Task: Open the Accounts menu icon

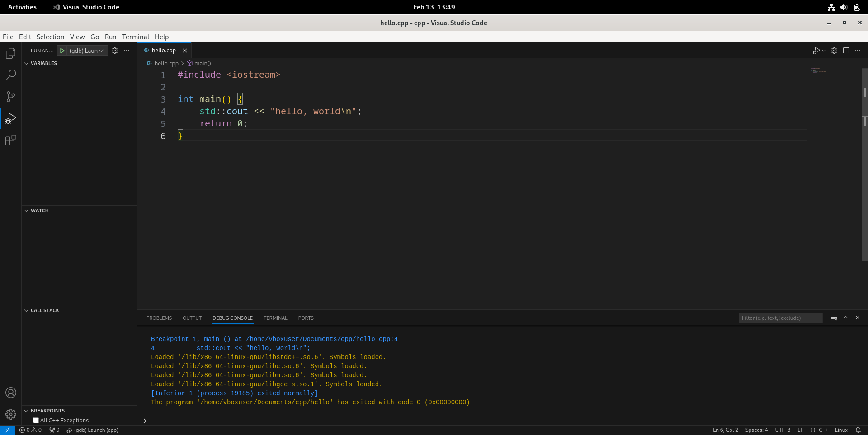Action: pyautogui.click(x=11, y=393)
